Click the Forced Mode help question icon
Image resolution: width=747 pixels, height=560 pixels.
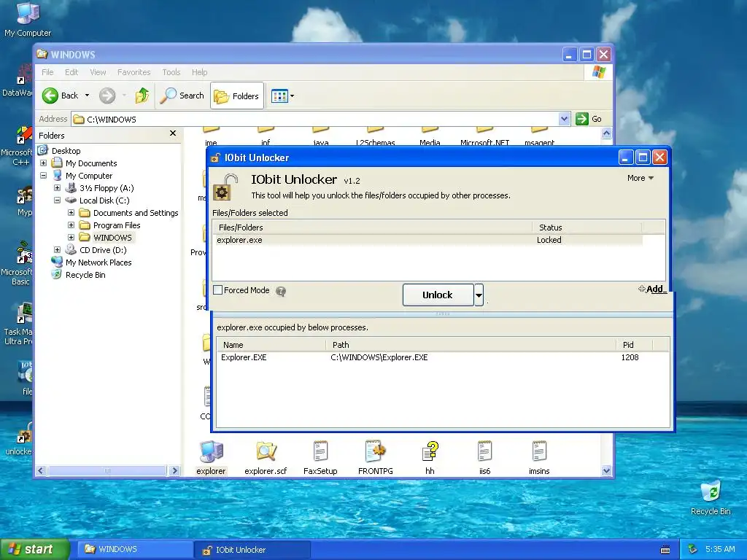point(281,291)
